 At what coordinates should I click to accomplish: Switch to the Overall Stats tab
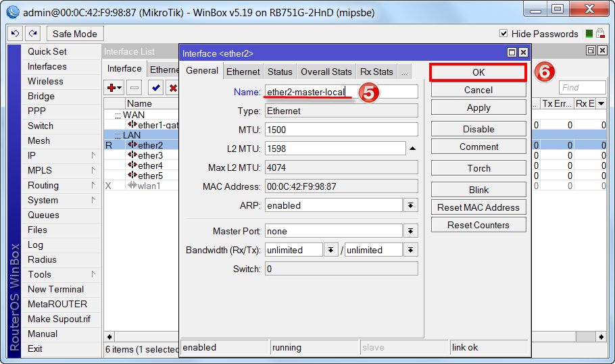(x=326, y=72)
